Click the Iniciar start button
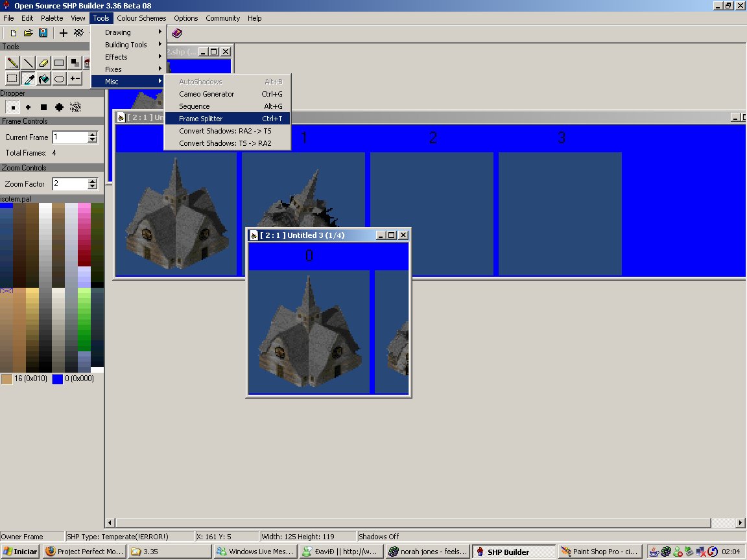 tap(20, 552)
